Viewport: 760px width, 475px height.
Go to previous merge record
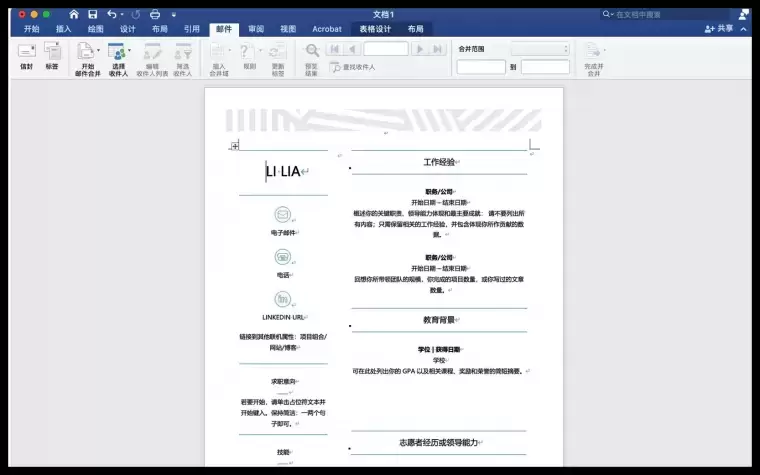click(x=352, y=49)
